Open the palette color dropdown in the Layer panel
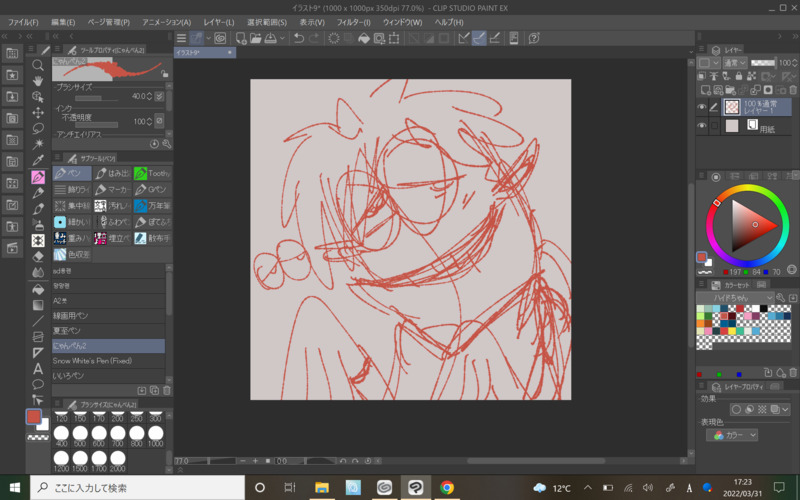This screenshot has height=500, width=800. (x=709, y=63)
